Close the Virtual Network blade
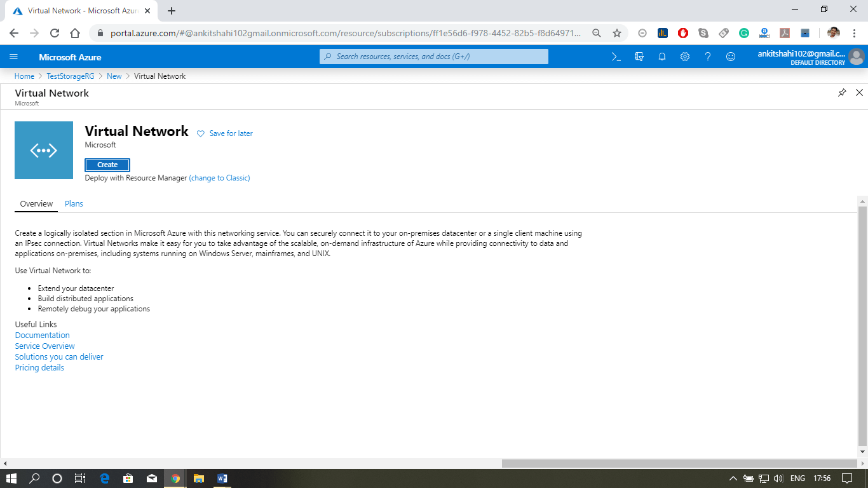Screen dimensions: 868x488 859,93
